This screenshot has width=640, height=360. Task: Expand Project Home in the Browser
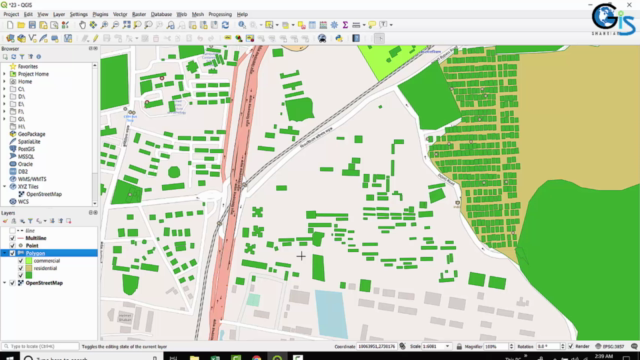(4, 74)
